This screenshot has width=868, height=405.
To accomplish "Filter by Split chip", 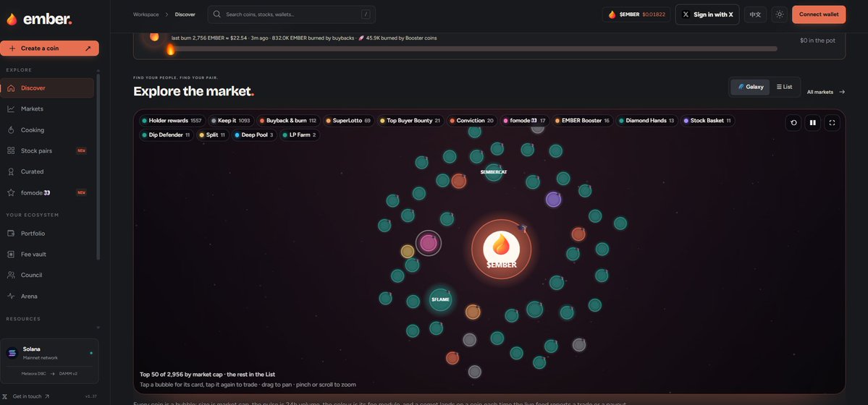I will [x=213, y=135].
